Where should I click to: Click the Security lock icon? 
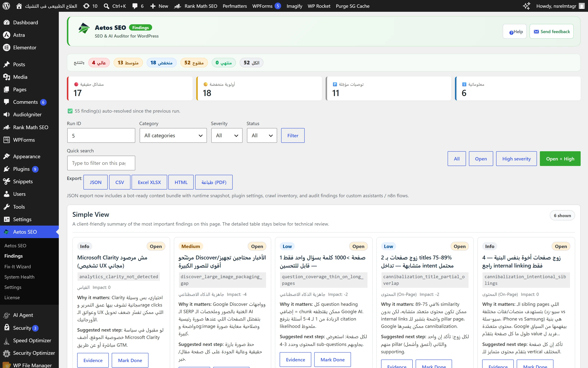[7, 328]
